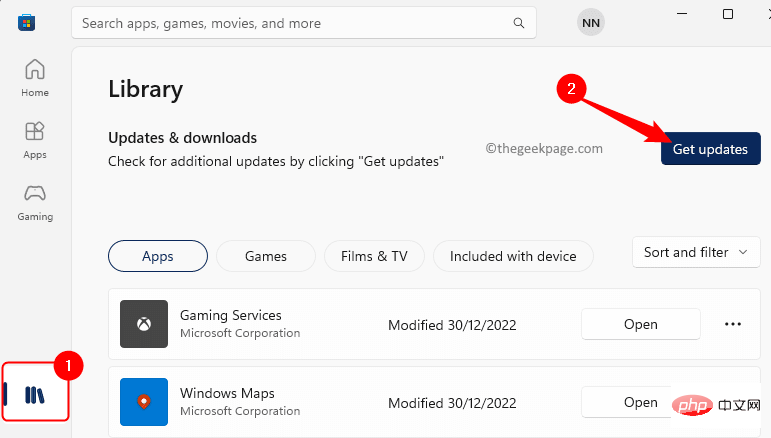Click into the search apps field
The height and width of the screenshot is (438, 771).
pos(304,23)
